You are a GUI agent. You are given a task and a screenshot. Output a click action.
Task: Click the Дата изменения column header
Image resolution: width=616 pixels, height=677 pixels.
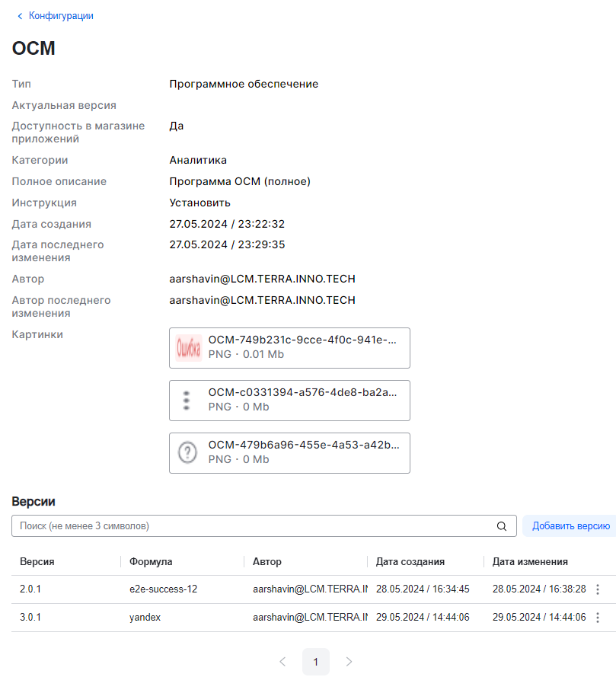click(x=530, y=562)
